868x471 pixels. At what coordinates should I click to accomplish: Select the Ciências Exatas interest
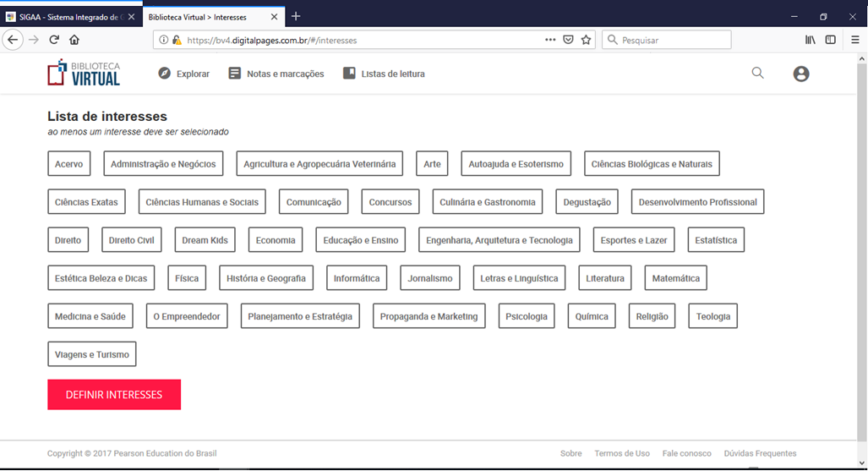coord(86,202)
